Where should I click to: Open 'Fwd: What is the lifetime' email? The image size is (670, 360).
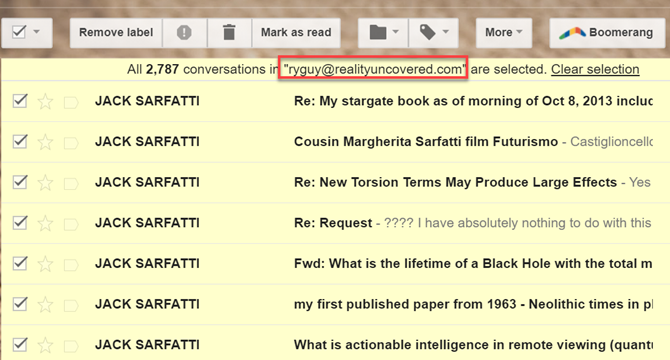[473, 263]
